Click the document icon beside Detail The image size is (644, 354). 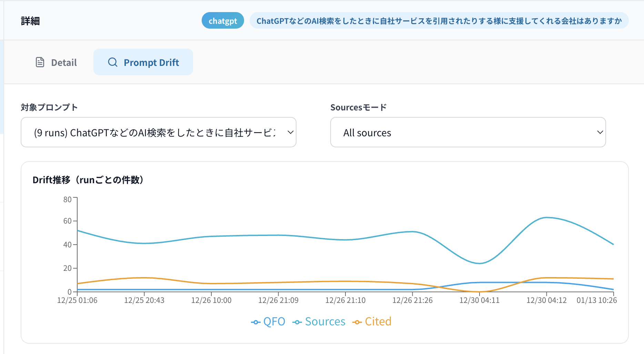(x=40, y=62)
